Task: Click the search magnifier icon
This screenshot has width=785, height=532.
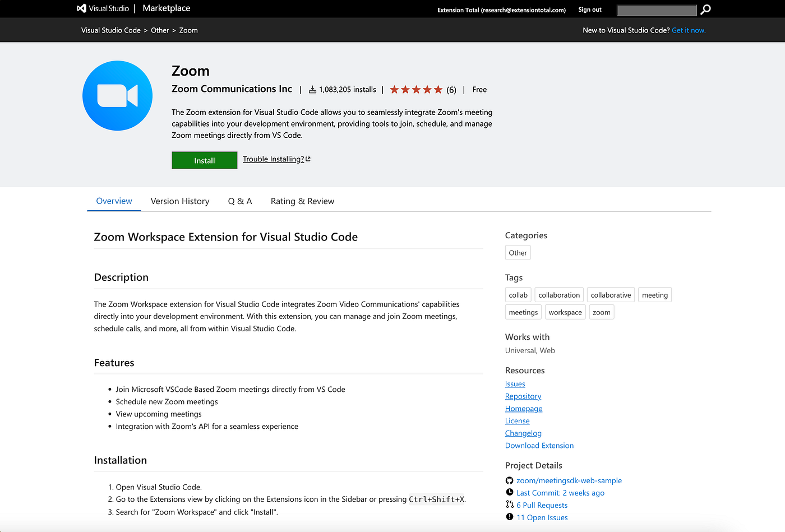Action: (x=706, y=10)
